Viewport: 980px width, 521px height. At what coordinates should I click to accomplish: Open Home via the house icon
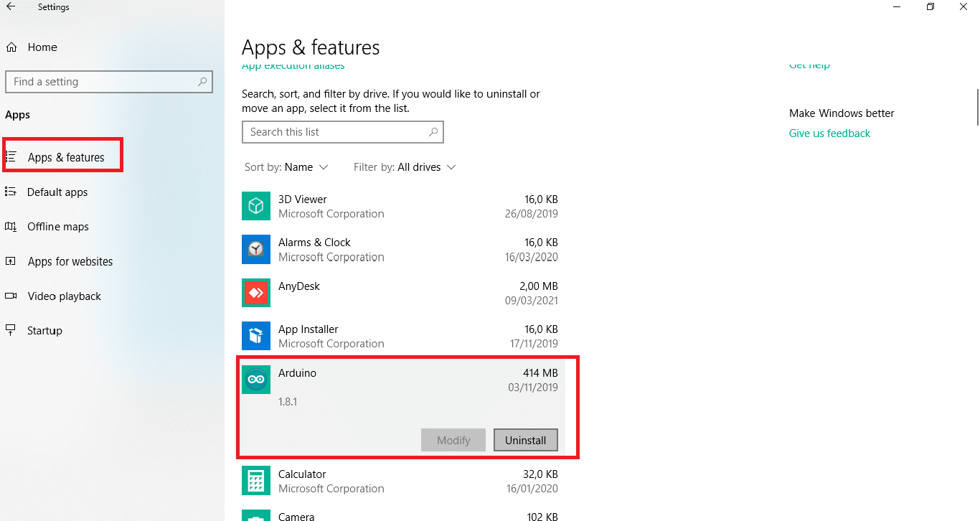click(11, 47)
